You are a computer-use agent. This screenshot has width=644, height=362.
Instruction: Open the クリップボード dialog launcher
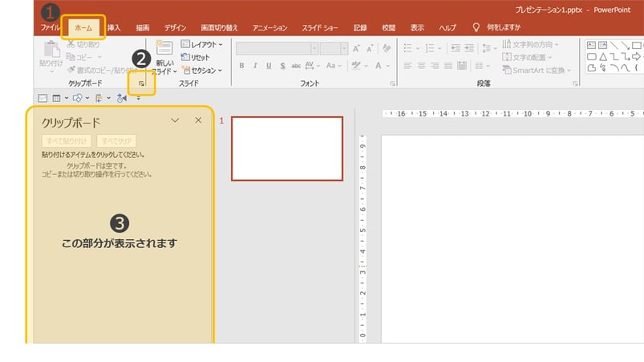click(141, 83)
